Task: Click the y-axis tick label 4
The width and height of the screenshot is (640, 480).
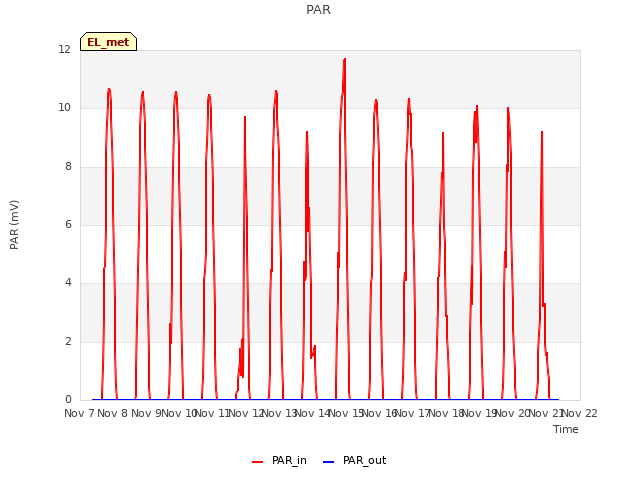Action: pos(68,282)
